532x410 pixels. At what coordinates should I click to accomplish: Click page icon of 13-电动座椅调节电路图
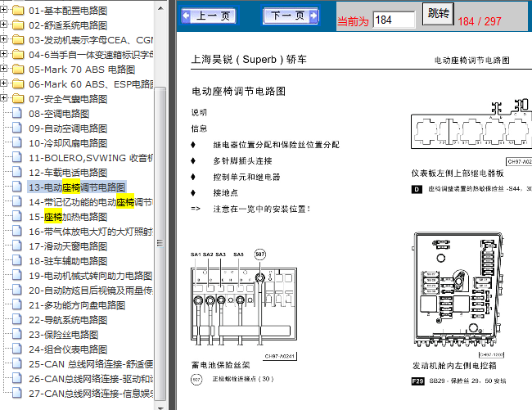[17, 187]
